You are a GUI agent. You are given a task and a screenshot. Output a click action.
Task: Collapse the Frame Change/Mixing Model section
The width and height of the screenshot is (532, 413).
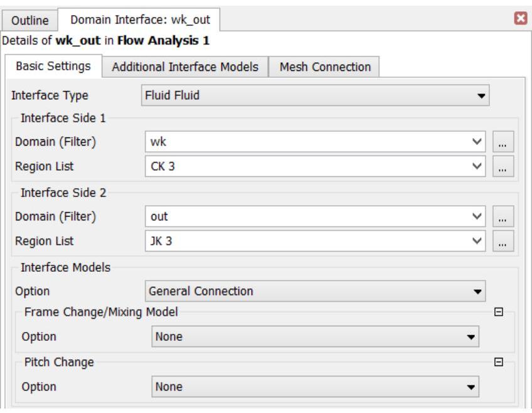click(499, 312)
